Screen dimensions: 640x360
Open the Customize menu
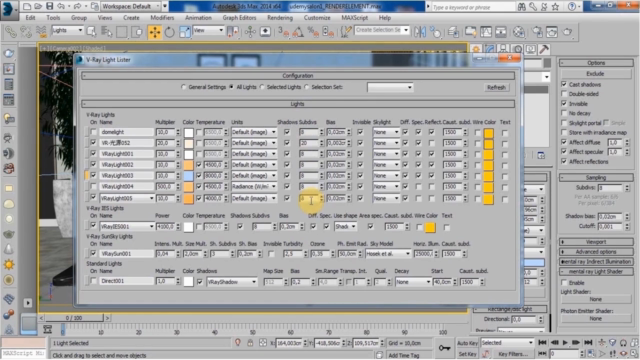317,18
